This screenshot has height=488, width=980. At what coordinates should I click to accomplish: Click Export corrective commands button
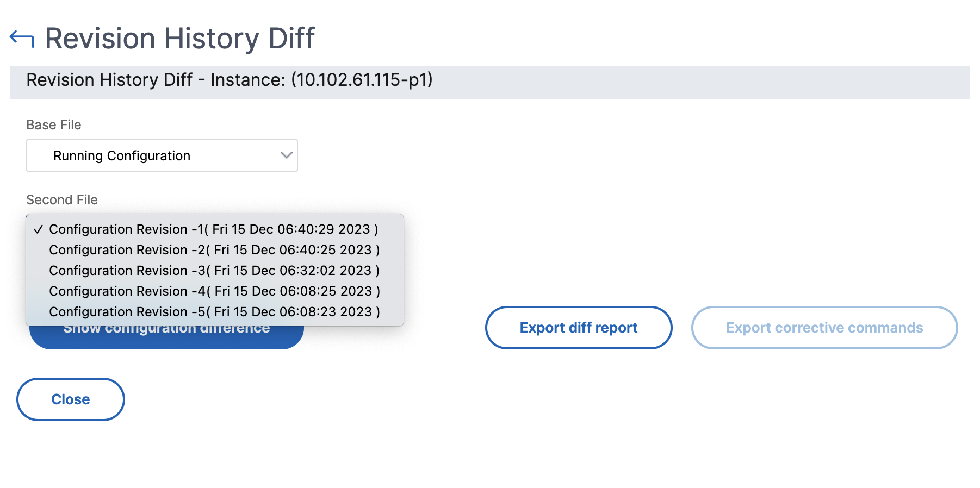click(x=824, y=328)
